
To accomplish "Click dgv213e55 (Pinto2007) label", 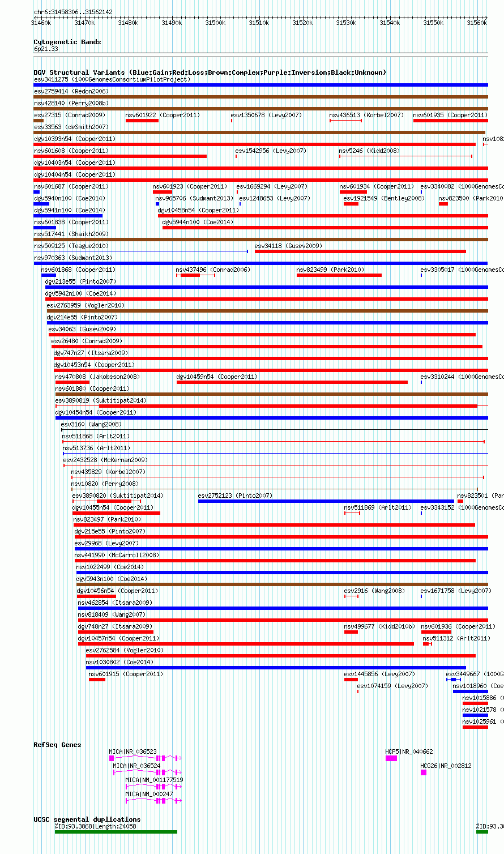I will 80,281.
